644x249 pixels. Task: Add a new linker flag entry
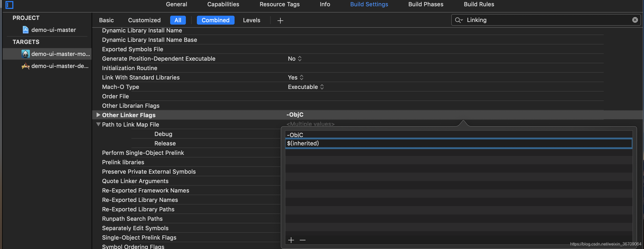(x=291, y=240)
